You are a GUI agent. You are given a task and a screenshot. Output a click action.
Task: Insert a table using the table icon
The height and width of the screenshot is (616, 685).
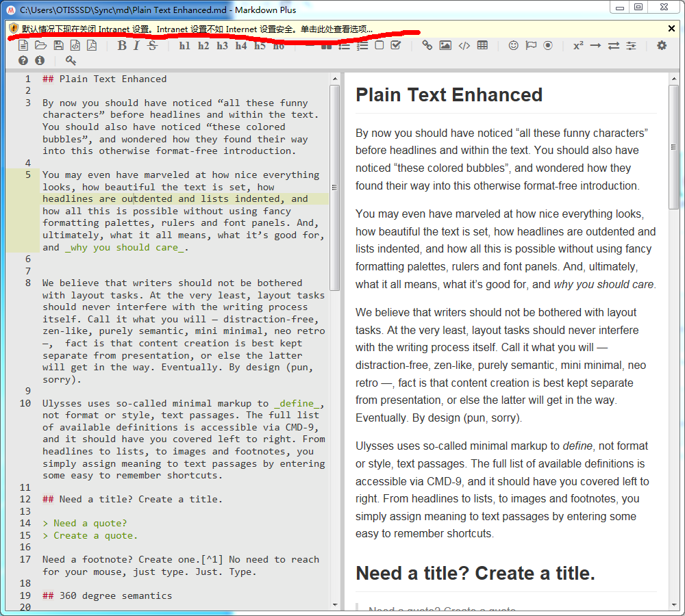pyautogui.click(x=483, y=46)
